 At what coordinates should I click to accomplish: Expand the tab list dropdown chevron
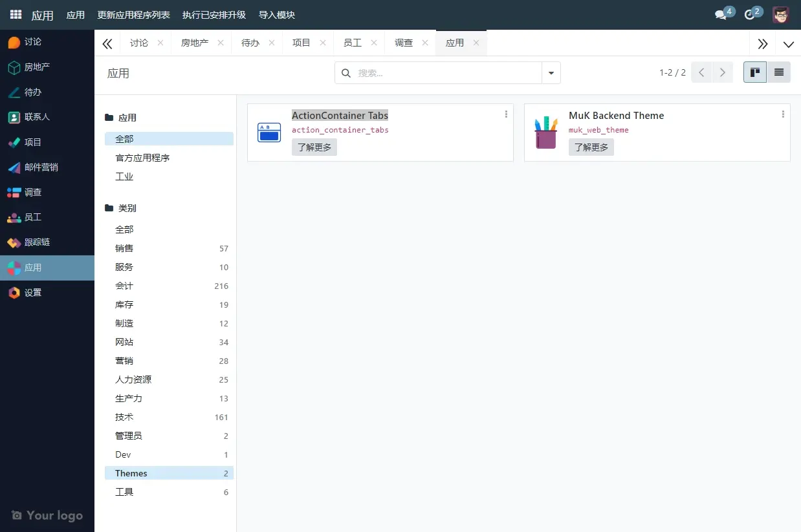[x=788, y=44]
